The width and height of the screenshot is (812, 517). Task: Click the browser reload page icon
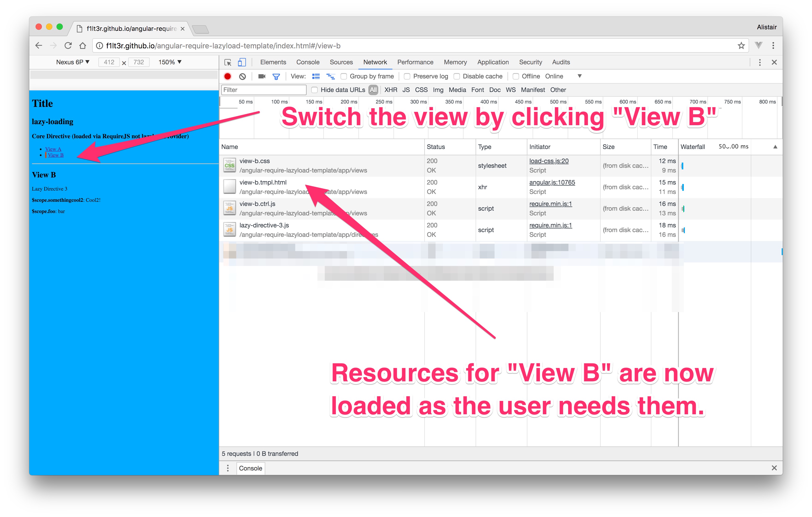[x=68, y=45]
